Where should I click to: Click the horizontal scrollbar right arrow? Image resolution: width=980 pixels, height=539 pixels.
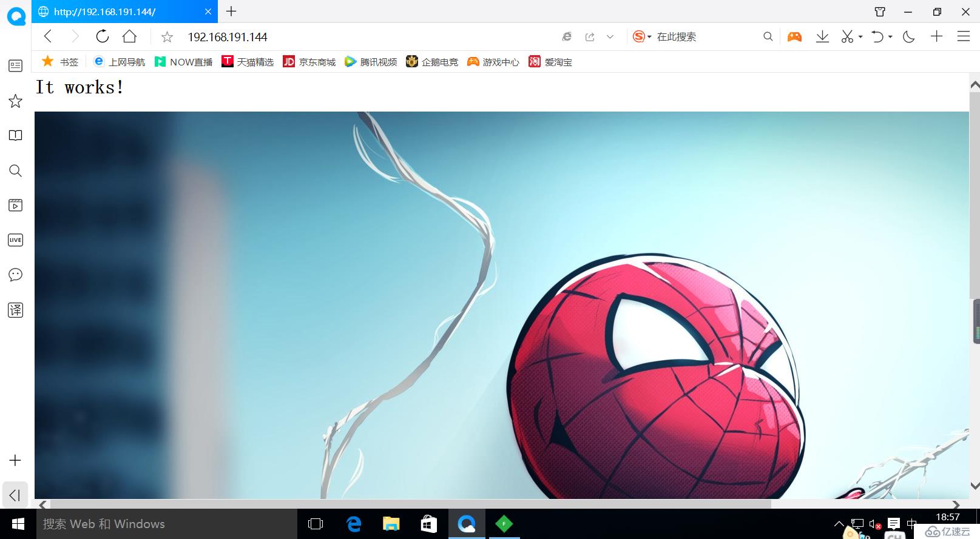click(x=956, y=504)
